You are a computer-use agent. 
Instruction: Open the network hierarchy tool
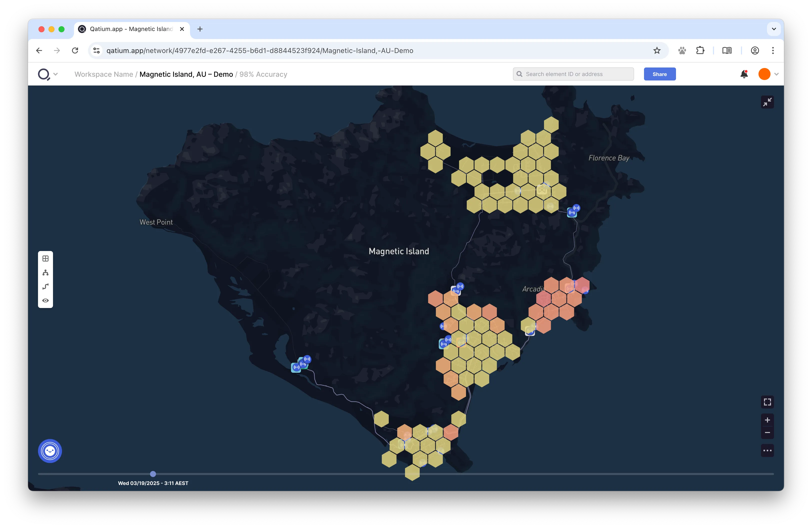click(x=45, y=272)
